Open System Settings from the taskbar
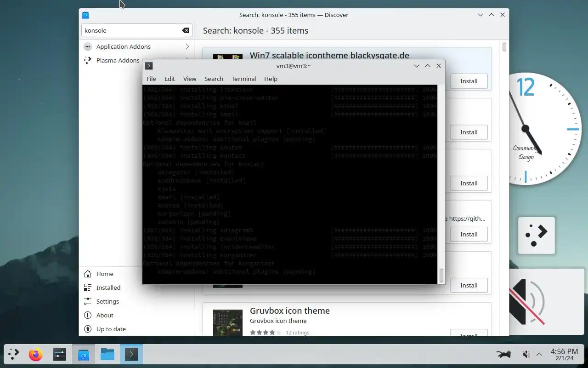 pyautogui.click(x=60, y=354)
